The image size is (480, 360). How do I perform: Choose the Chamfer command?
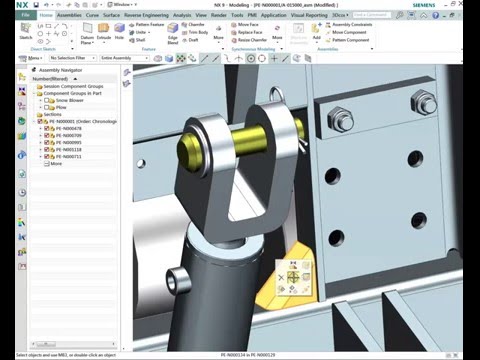193,25
